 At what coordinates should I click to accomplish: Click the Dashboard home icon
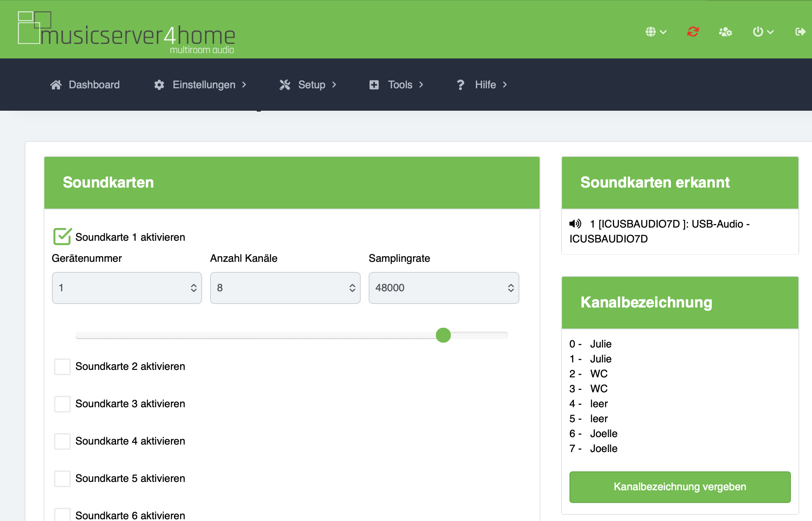tap(56, 85)
